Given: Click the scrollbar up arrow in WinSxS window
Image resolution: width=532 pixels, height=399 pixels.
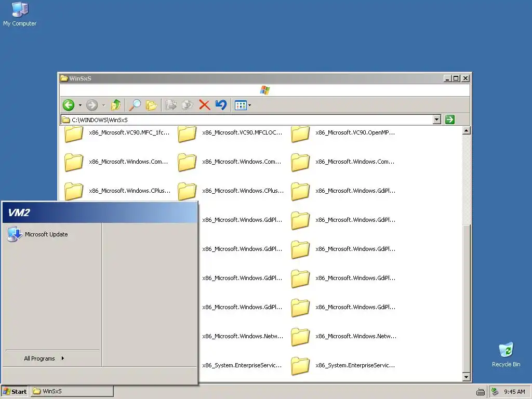Looking at the screenshot, I should pos(467,130).
